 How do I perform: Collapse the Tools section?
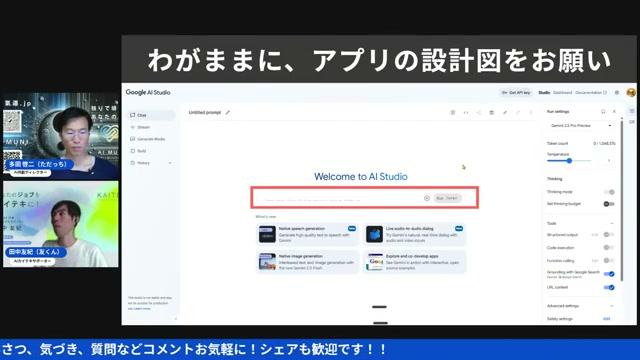(x=611, y=223)
